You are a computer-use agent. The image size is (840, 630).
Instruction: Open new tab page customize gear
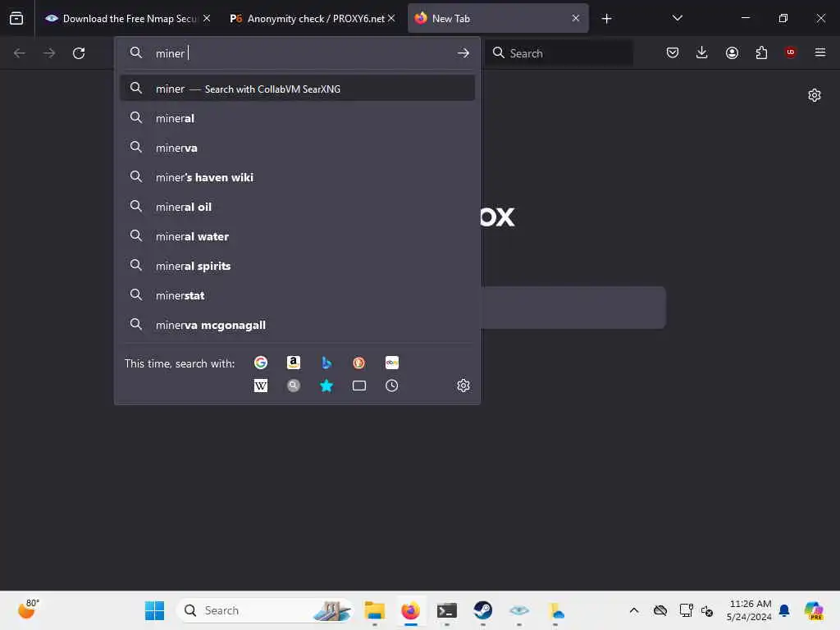(x=815, y=95)
